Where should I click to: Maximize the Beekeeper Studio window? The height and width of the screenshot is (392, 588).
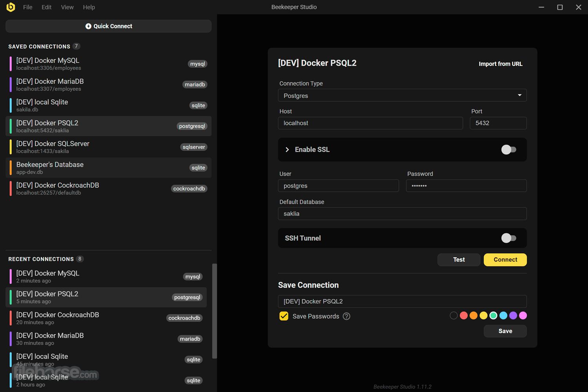(x=560, y=7)
